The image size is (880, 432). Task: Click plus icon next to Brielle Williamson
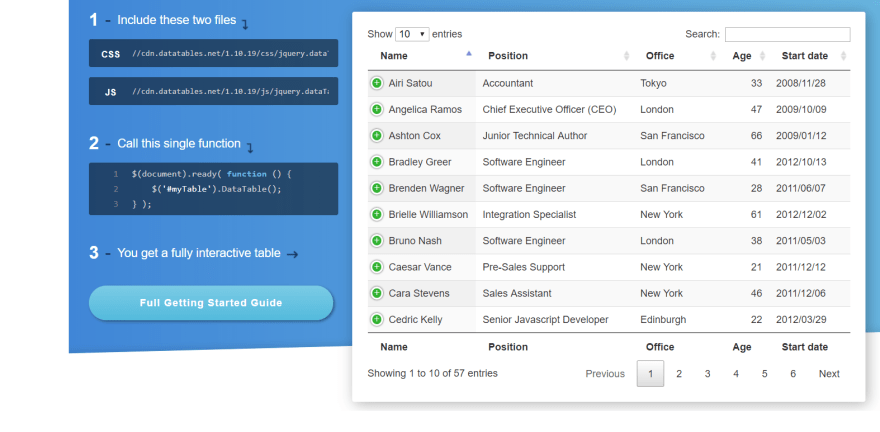(377, 214)
